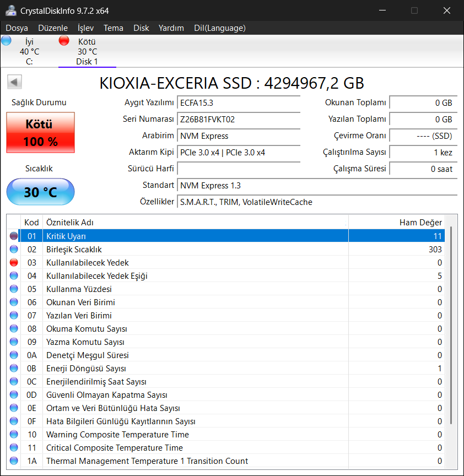The image size is (464, 476).
Task: Minimize the CrystalDiskInfo window
Action: 382,10
